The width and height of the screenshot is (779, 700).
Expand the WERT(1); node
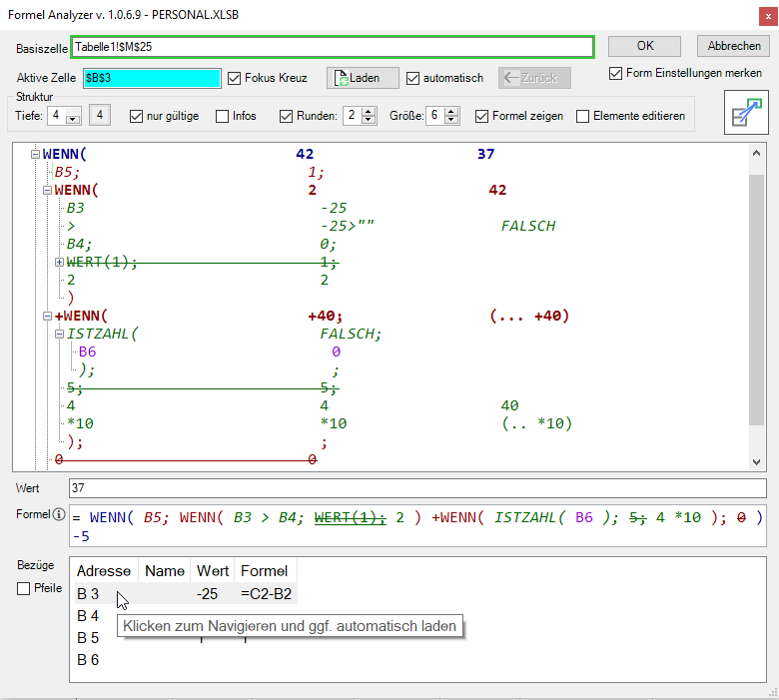pyautogui.click(x=59, y=262)
